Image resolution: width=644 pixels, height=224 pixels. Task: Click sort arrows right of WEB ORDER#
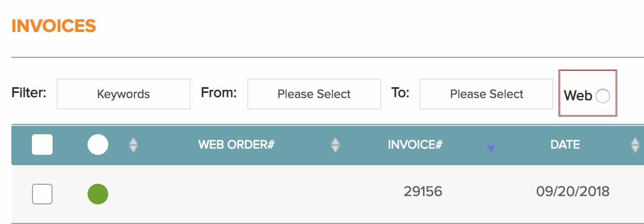(335, 145)
